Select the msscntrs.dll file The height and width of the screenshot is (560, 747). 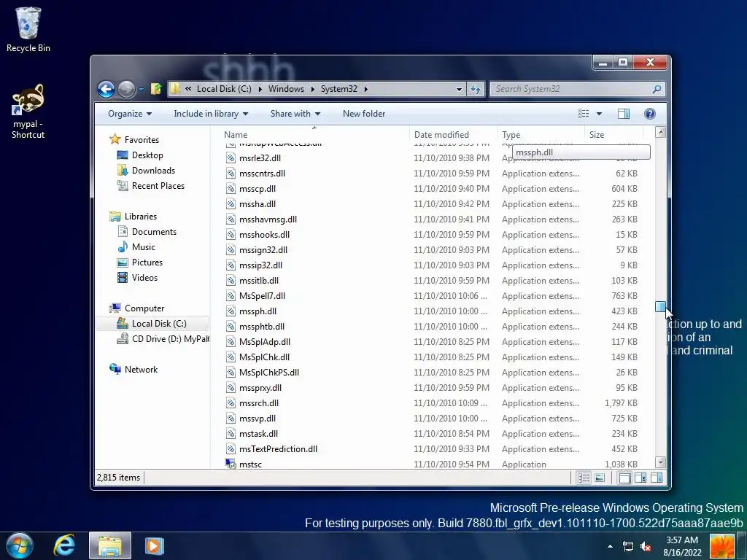coord(262,174)
